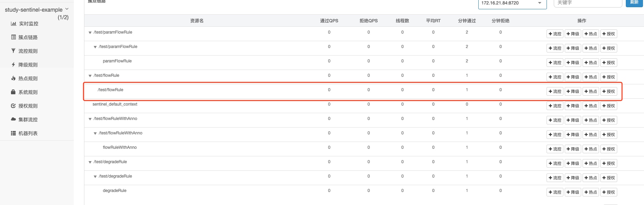
Task: Add 流控 rule for highlighted /test/flowRule row
Action: tap(555, 92)
